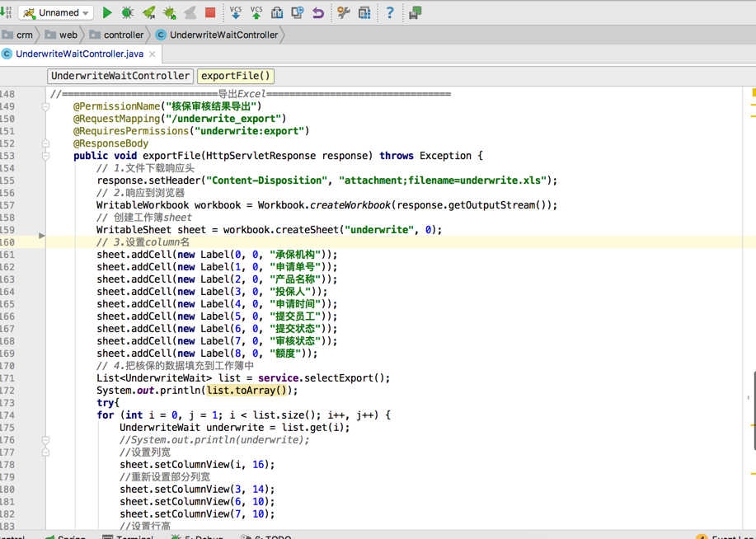This screenshot has height=539, width=756.
Task: Click the controller breadcrumb folder
Action: [x=123, y=35]
